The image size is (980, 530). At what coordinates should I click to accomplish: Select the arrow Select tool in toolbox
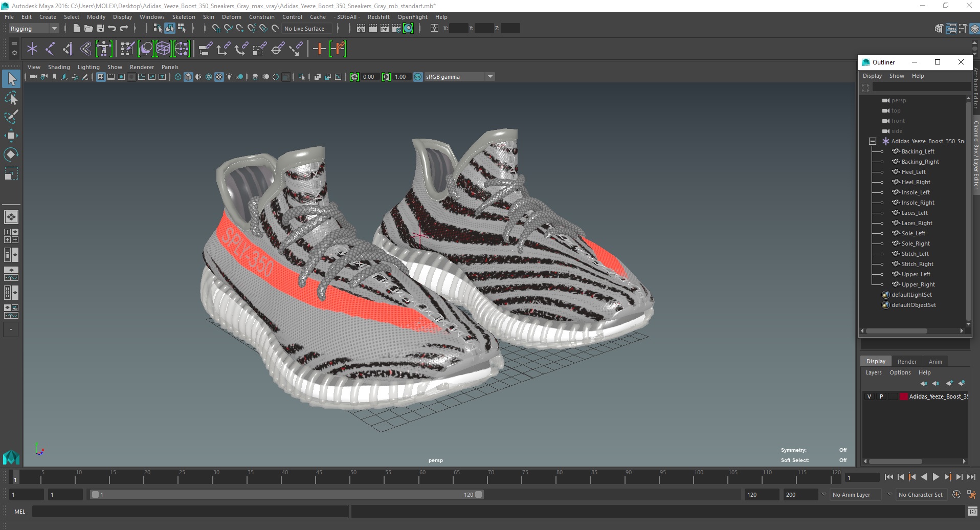click(x=11, y=79)
